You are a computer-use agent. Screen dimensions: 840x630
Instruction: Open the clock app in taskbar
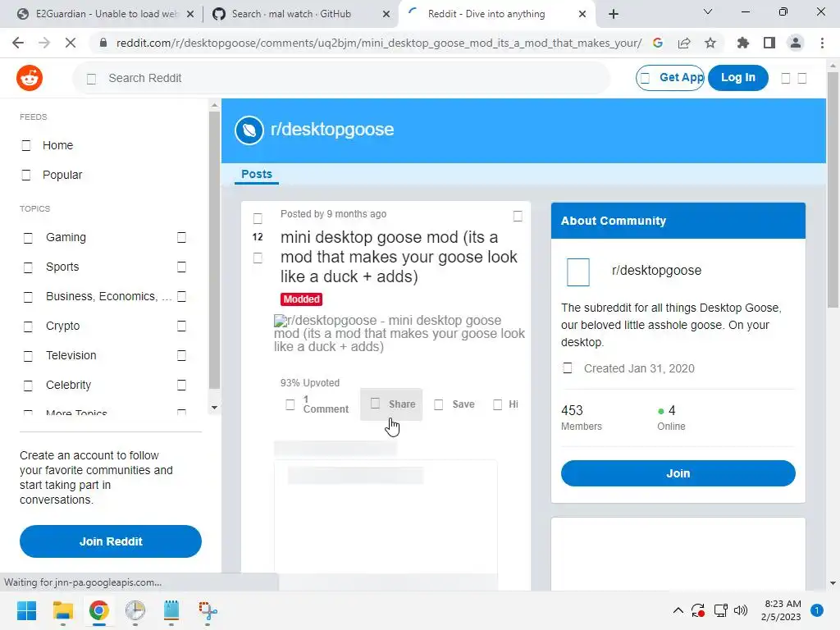[x=135, y=610]
